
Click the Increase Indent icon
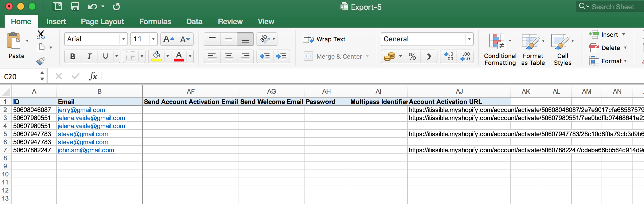281,56
